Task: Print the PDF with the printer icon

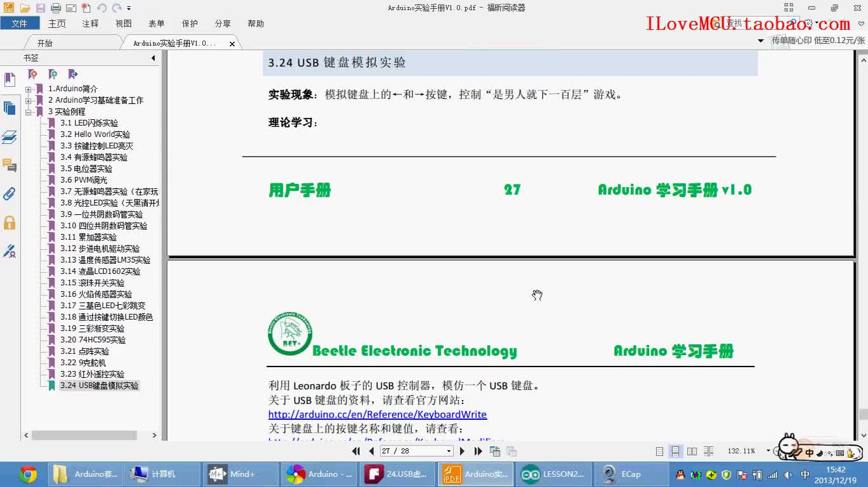Action: [56, 8]
